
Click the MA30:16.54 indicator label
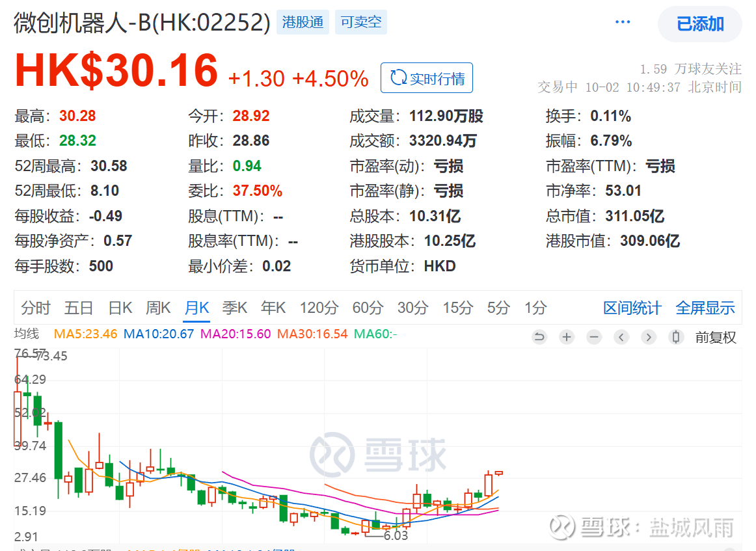(312, 334)
